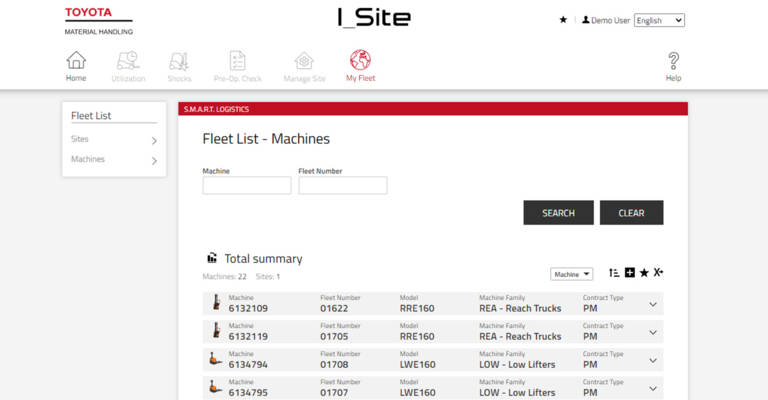768x400 pixels.
Task: Click machine number 6134794
Action: 248,364
